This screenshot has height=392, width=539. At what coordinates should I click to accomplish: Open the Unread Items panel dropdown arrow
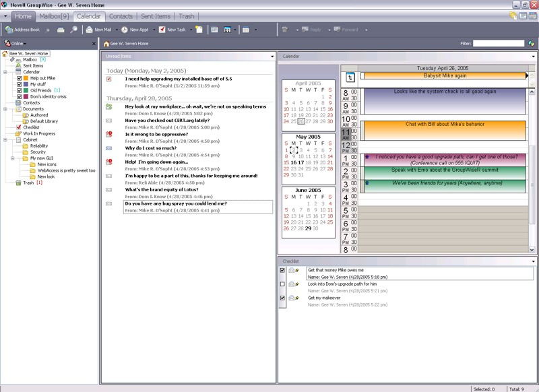click(272, 57)
